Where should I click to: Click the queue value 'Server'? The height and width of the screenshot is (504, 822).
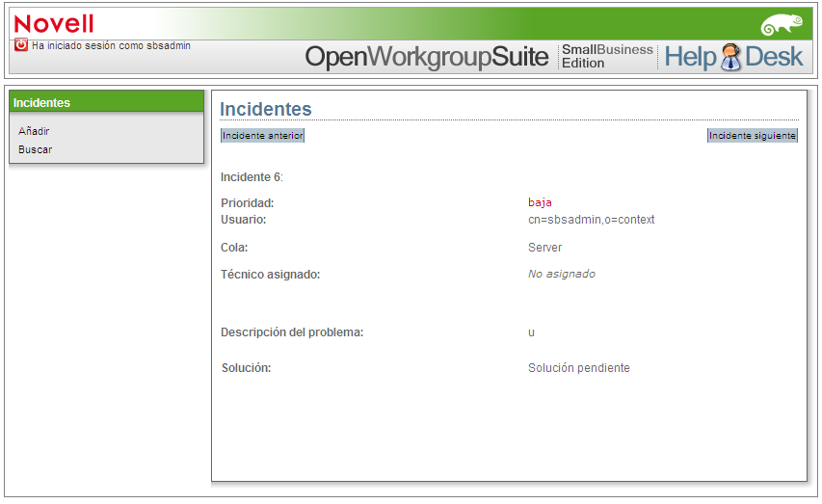[544, 248]
